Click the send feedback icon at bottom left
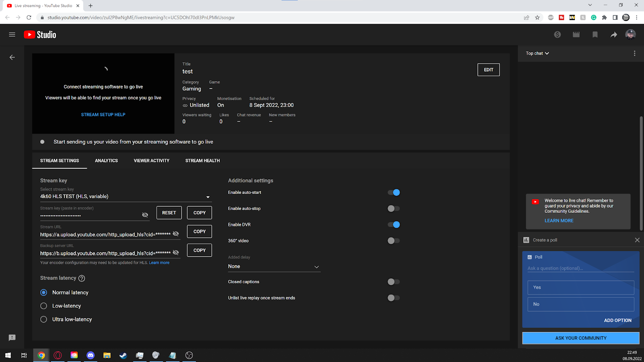 tap(12, 338)
